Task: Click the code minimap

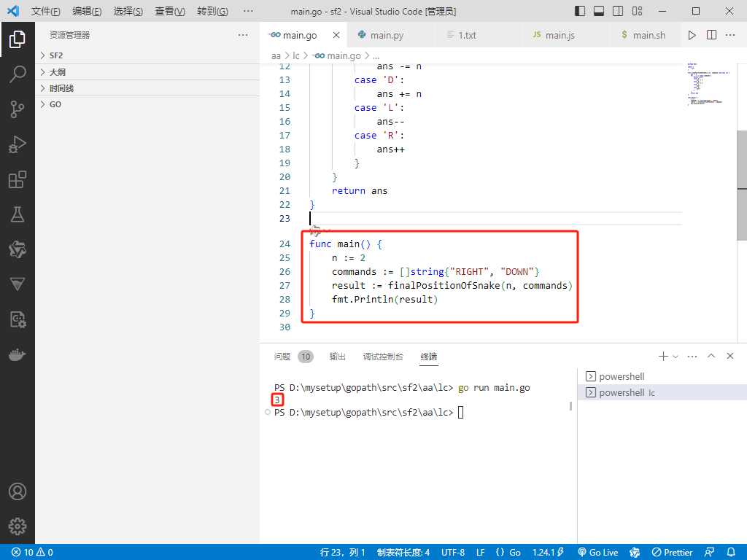Action: (x=709, y=85)
